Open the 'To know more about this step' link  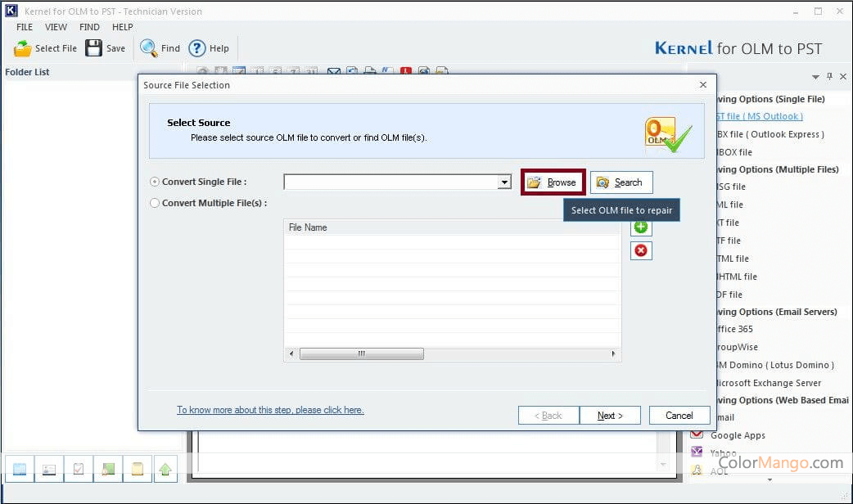270,410
